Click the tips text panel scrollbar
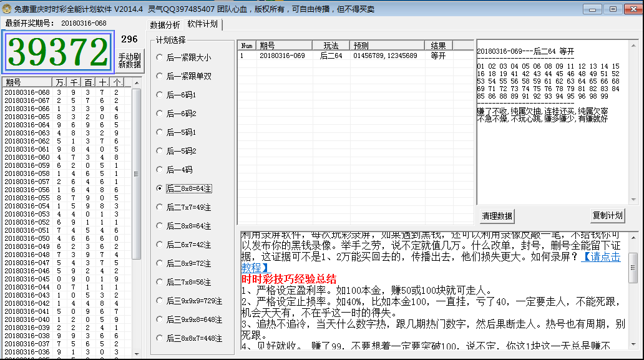The image size is (644, 360). (x=633, y=268)
